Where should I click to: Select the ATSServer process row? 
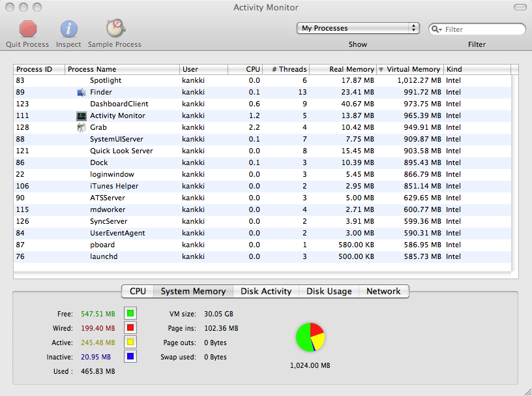(262, 198)
